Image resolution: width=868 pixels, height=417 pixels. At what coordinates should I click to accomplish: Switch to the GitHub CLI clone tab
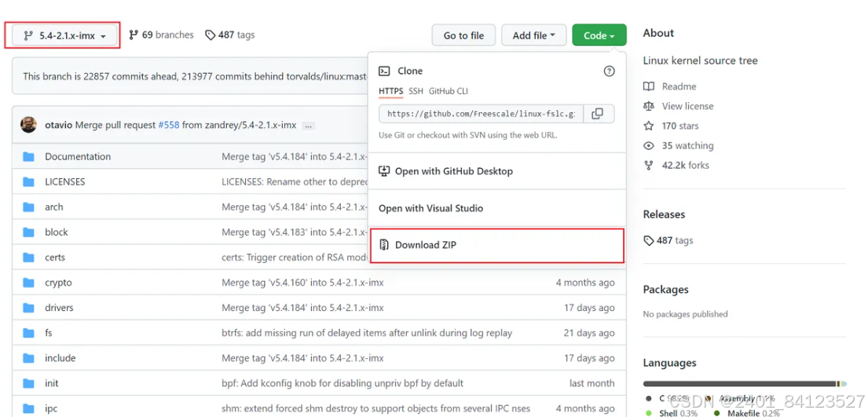(448, 91)
